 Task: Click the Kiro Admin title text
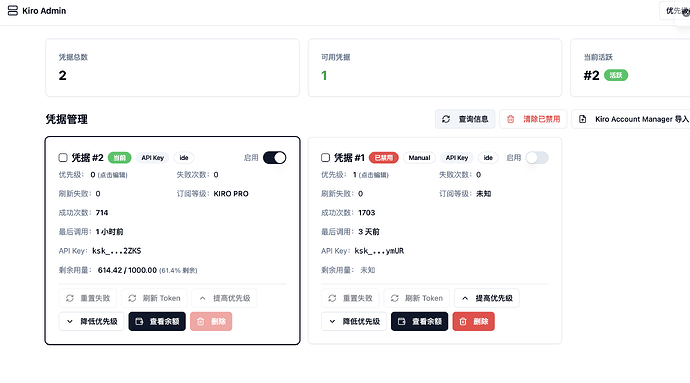pyautogui.click(x=44, y=11)
